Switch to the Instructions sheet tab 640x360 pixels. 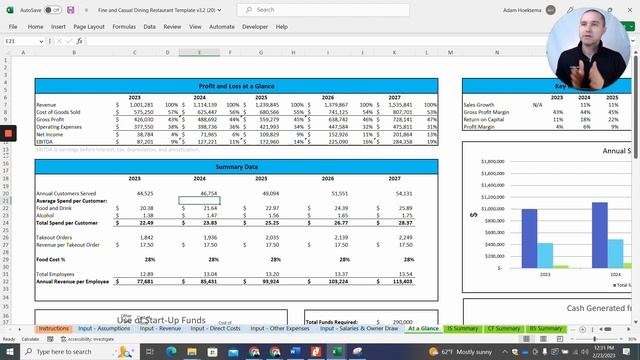53,329
